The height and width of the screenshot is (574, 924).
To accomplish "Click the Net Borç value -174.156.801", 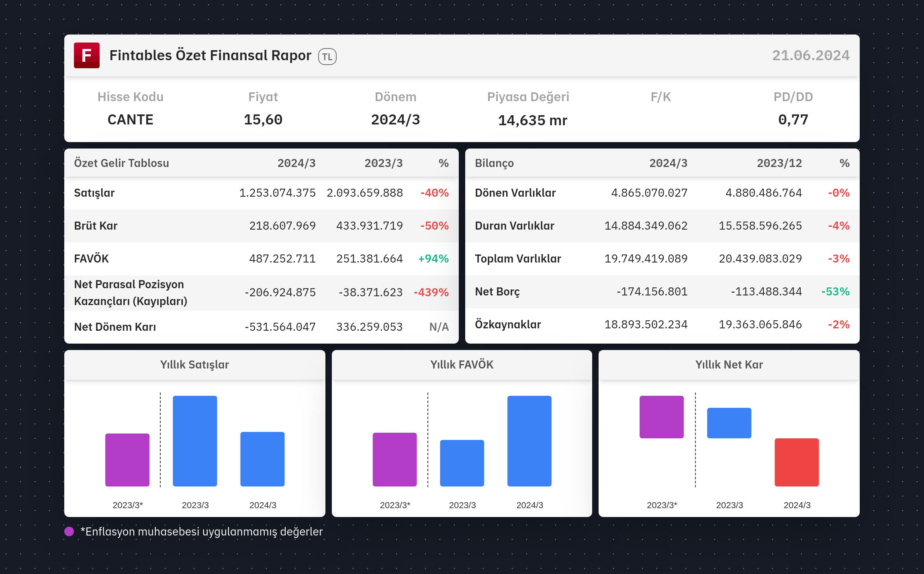I will [x=652, y=291].
